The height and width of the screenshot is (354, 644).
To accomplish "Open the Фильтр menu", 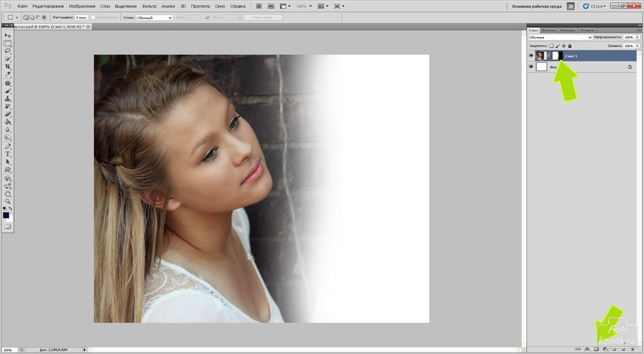I will pyautogui.click(x=150, y=6).
